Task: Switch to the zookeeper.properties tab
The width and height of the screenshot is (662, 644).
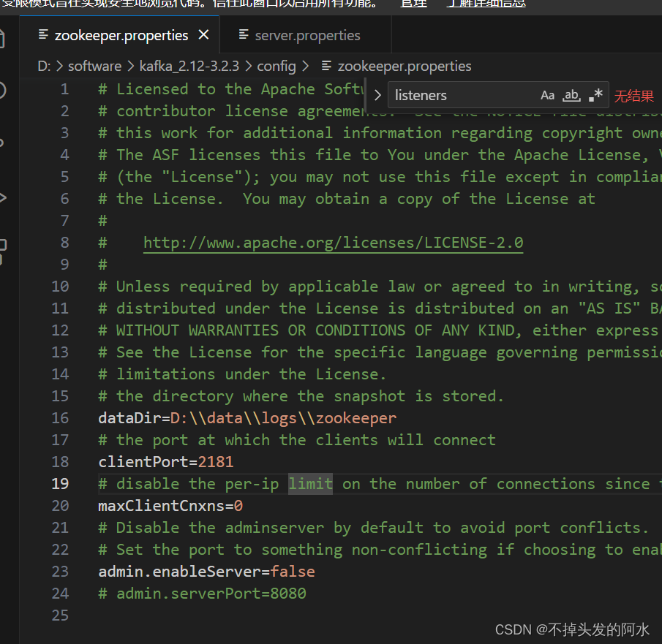Action: pos(121,35)
